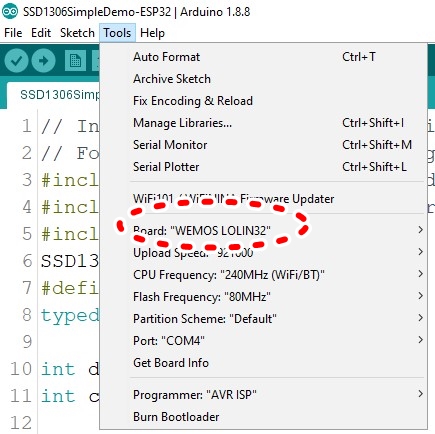Click the New sketch toolbar icon
Viewport: 435px width, 434px height.
(x=75, y=61)
